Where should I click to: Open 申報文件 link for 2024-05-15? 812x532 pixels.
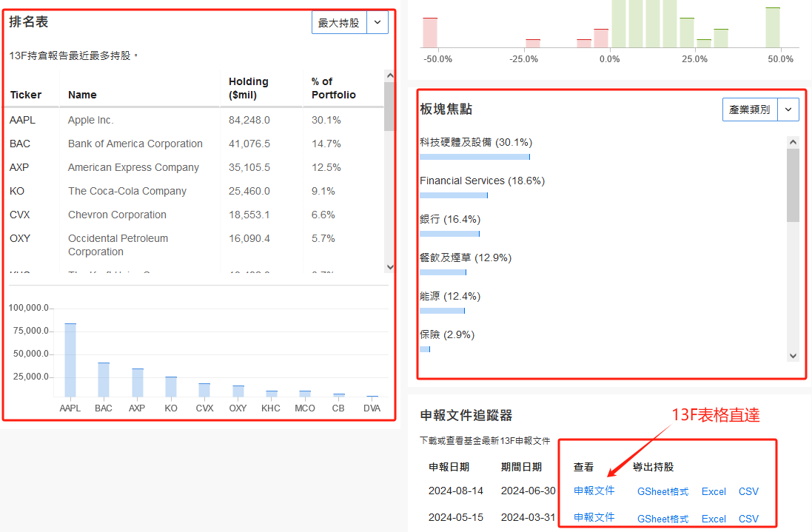point(594,517)
